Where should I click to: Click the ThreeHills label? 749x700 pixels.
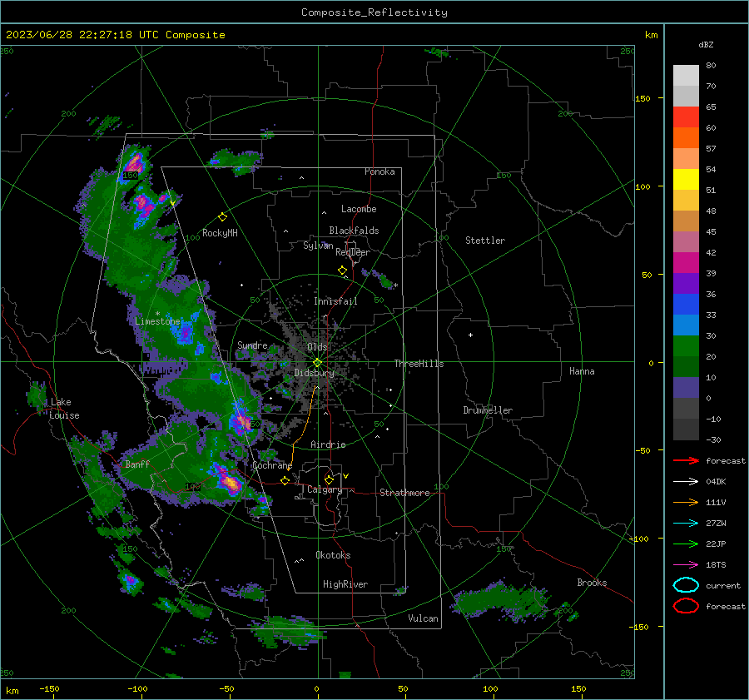(419, 364)
